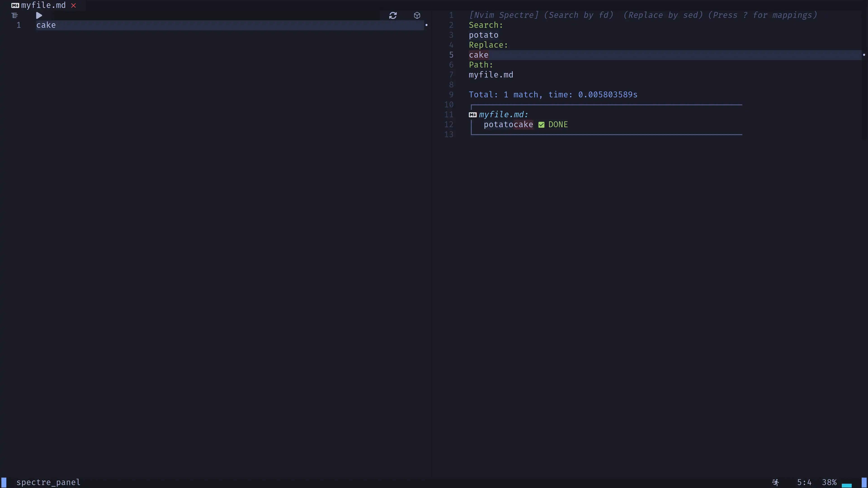
Task: Edit the search term 'potato'
Action: (x=484, y=35)
